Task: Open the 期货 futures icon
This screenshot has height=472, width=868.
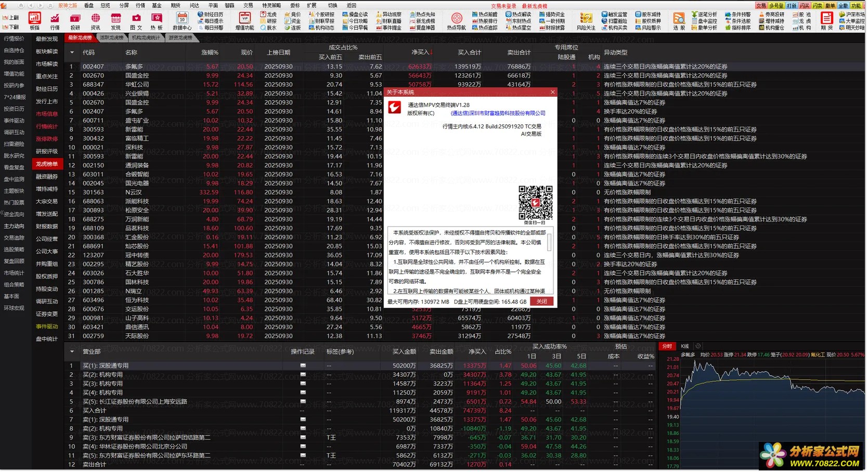Action: pos(826,21)
